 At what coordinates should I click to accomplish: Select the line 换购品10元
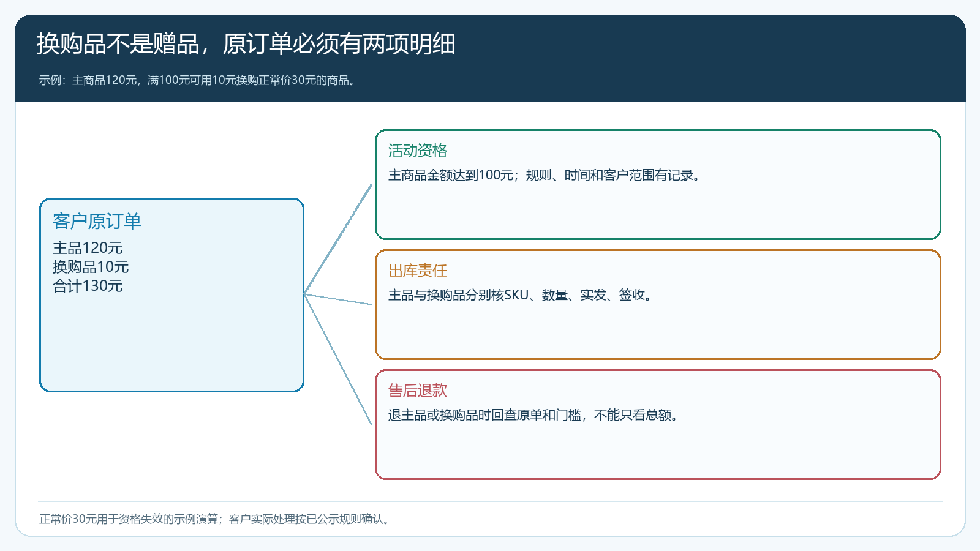click(x=91, y=267)
